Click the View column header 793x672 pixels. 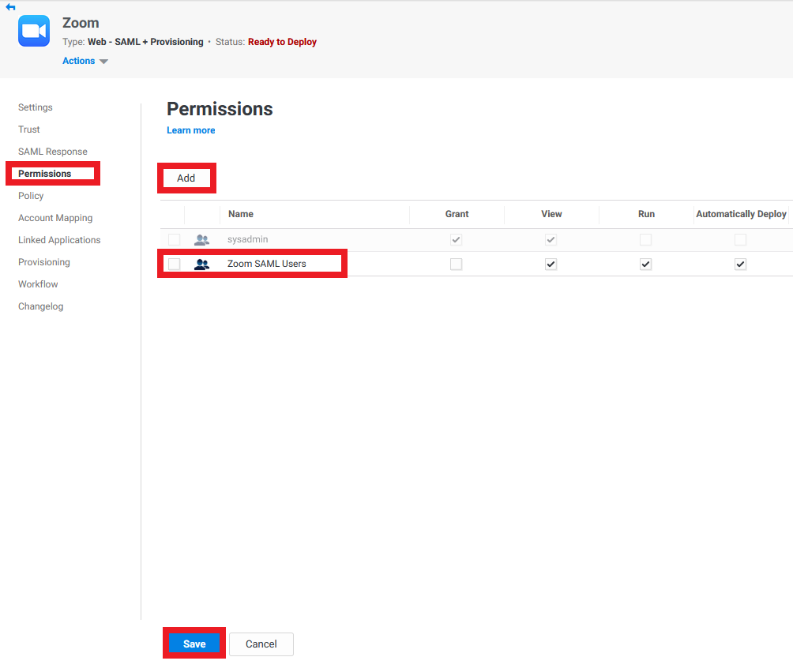tap(551, 214)
